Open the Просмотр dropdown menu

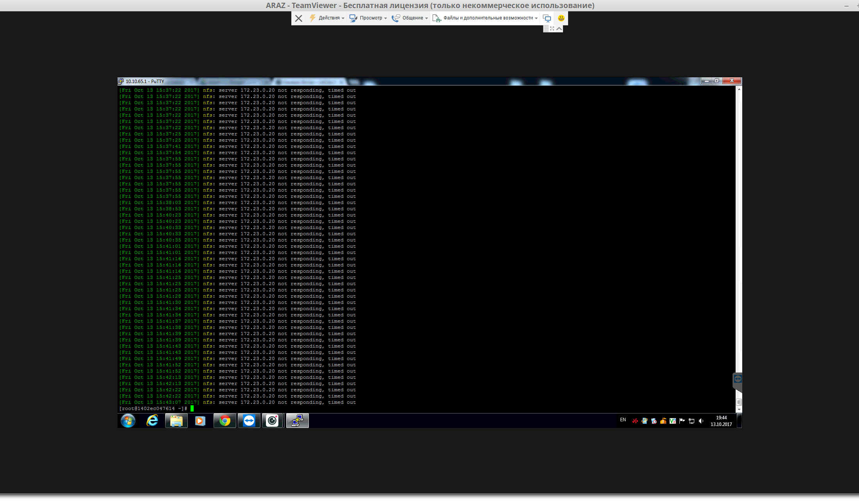pyautogui.click(x=368, y=18)
